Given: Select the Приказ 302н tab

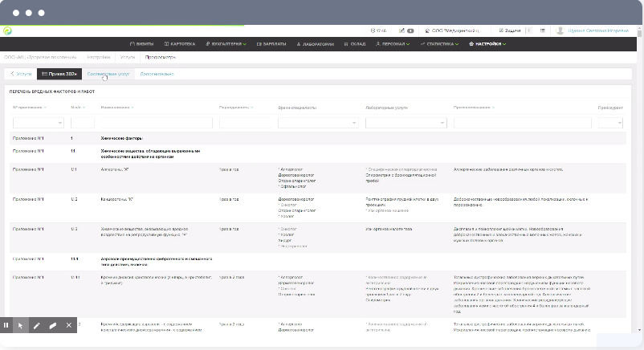Looking at the screenshot, I should 59,74.
